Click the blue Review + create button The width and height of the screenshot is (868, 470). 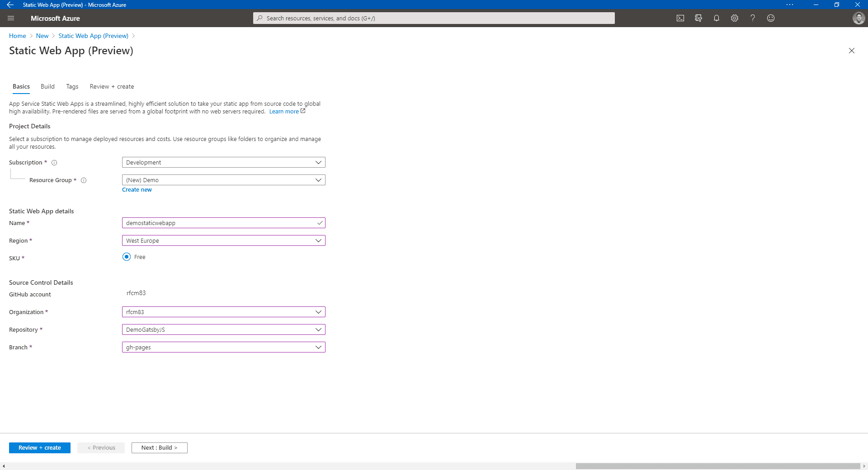tap(40, 448)
